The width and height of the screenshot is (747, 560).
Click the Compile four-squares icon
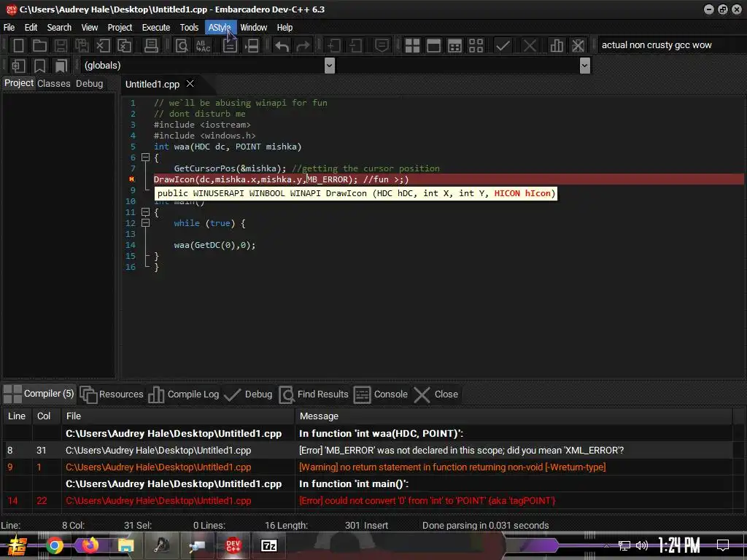click(x=412, y=46)
